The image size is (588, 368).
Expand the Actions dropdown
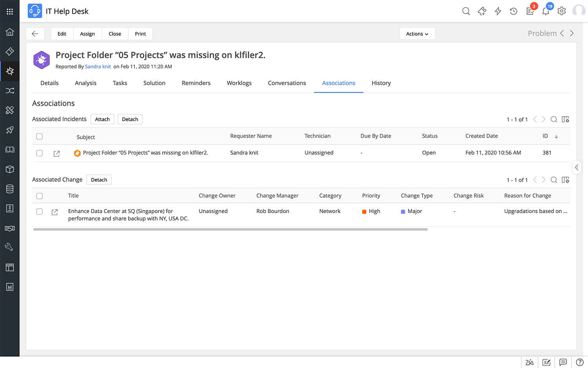pyautogui.click(x=417, y=34)
